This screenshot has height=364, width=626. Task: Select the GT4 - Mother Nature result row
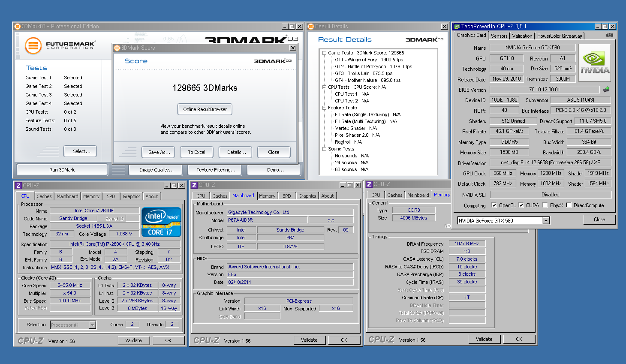point(367,81)
